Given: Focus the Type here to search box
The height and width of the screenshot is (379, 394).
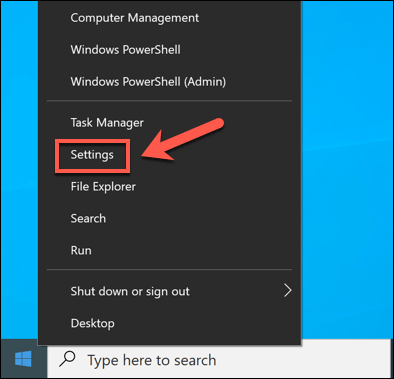Looking at the screenshot, I should pos(219,360).
